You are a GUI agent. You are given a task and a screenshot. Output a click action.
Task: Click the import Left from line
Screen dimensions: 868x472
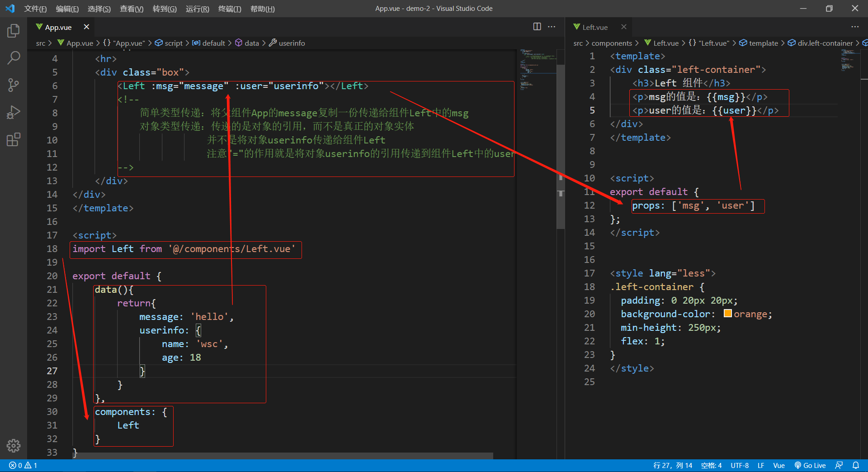(184, 249)
